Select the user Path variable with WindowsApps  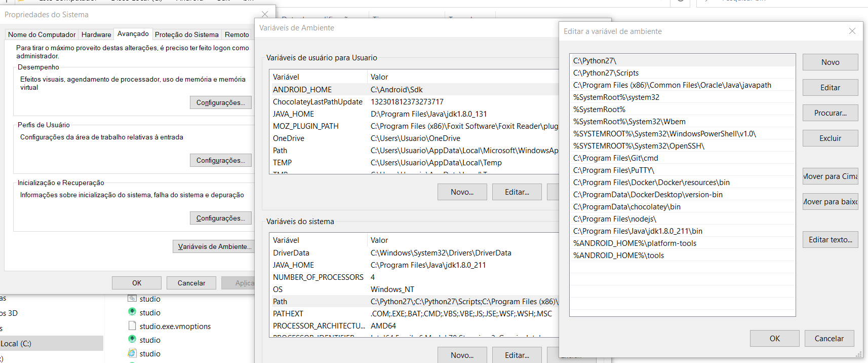point(414,151)
